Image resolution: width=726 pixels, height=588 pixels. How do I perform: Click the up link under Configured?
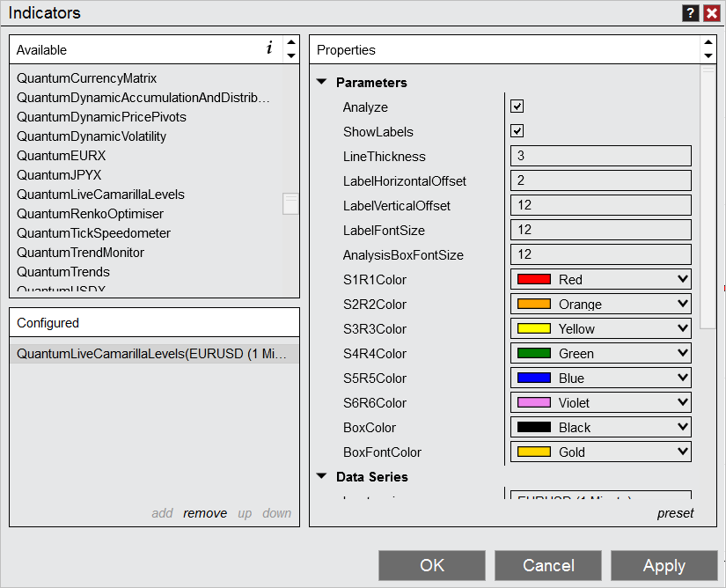tap(245, 513)
